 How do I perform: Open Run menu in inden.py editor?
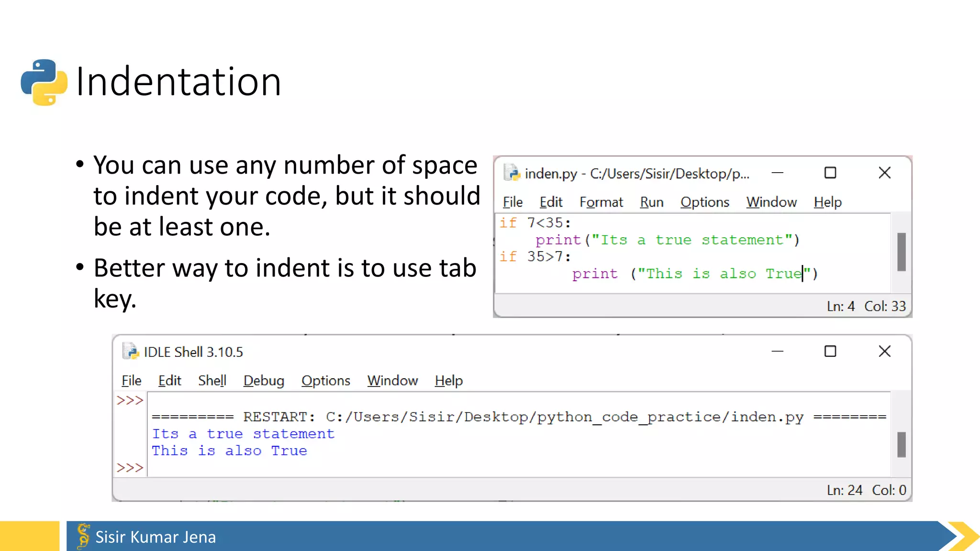[652, 202]
